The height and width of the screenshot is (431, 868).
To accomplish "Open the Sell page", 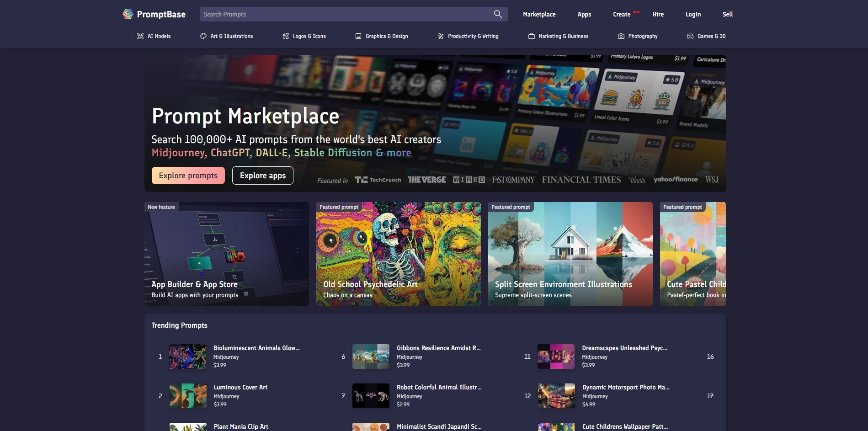I will pyautogui.click(x=728, y=14).
